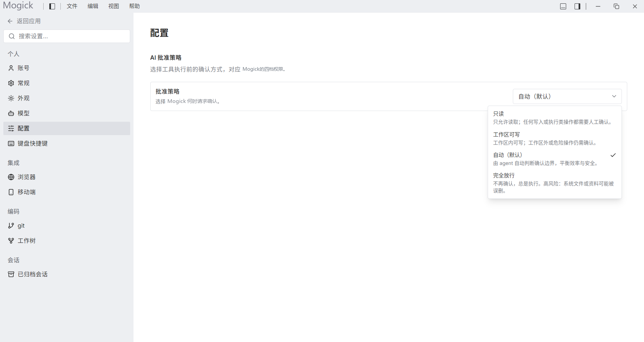
Task: Select 只读 approval policy option
Action: point(554,118)
